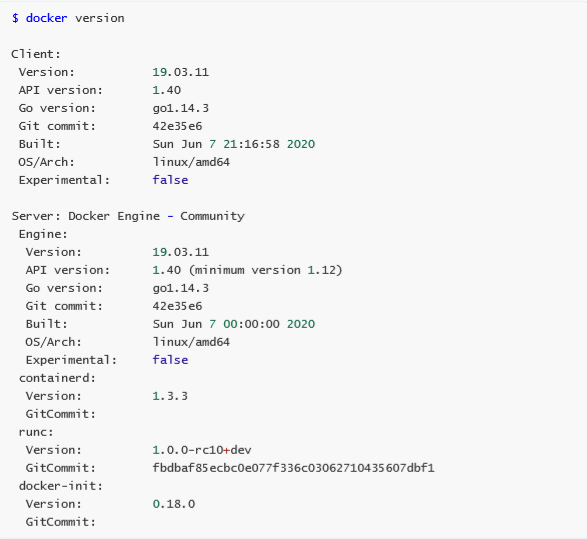Click the runc GitCommit hash
This screenshot has height=539, width=587.
point(293,468)
